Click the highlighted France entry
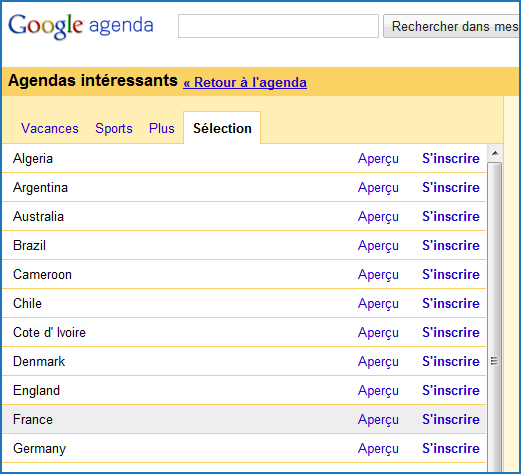This screenshot has height=474, width=521. click(33, 420)
